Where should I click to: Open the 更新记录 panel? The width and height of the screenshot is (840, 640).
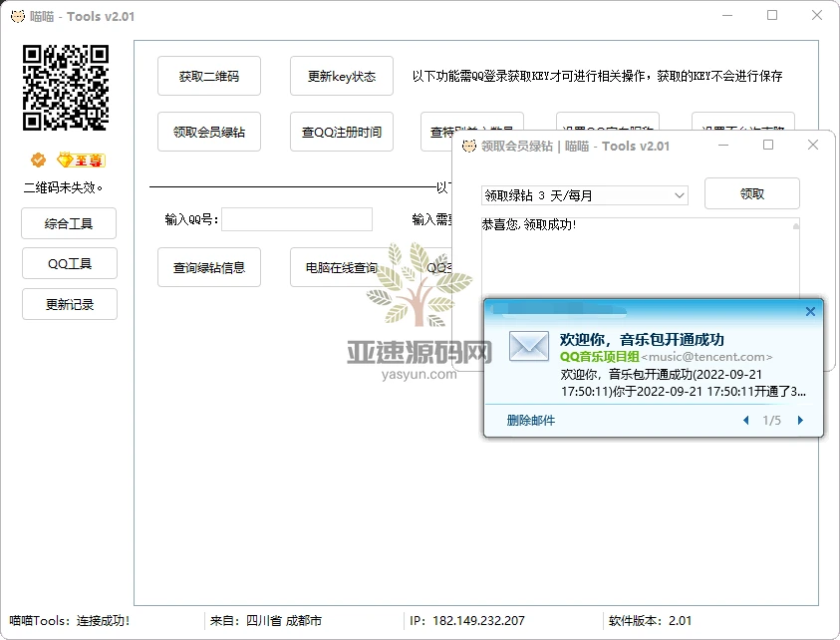68,304
